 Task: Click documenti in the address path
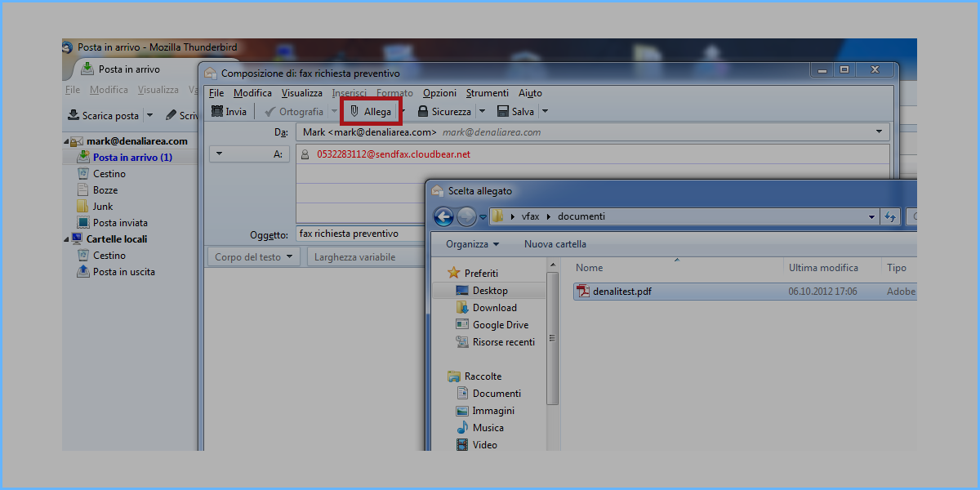point(581,217)
